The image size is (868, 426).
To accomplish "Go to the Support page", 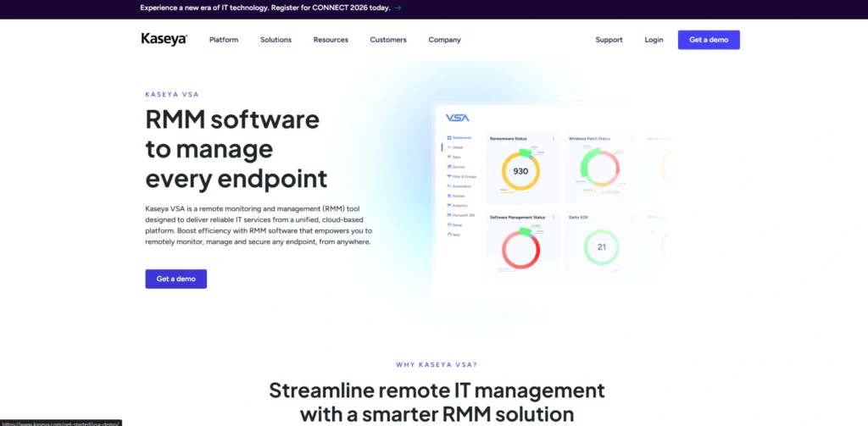I will tap(609, 40).
